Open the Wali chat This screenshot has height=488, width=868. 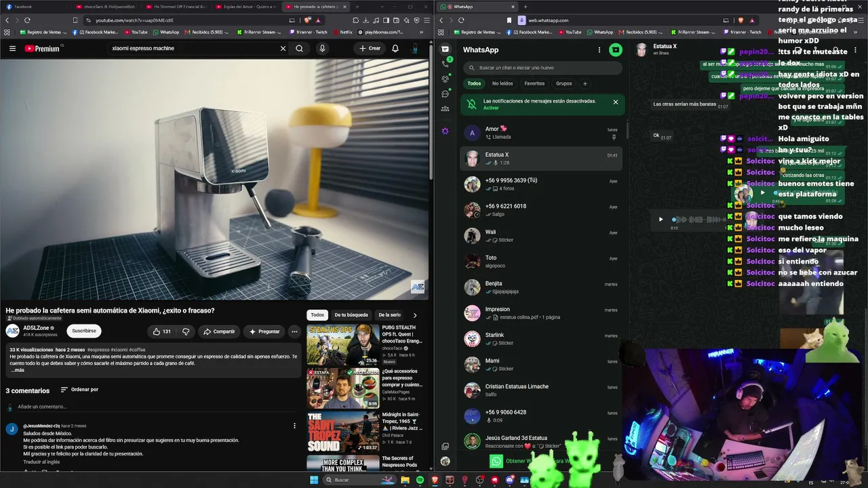click(542, 235)
